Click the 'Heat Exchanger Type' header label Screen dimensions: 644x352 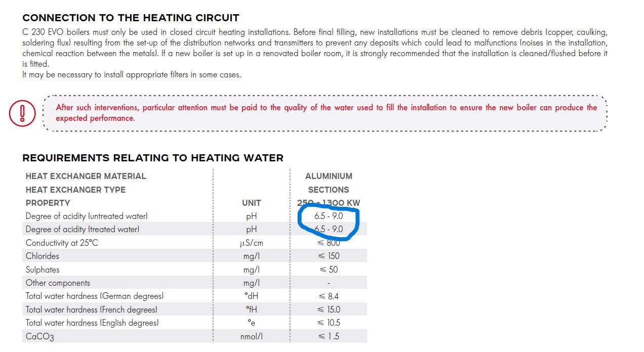click(x=76, y=190)
